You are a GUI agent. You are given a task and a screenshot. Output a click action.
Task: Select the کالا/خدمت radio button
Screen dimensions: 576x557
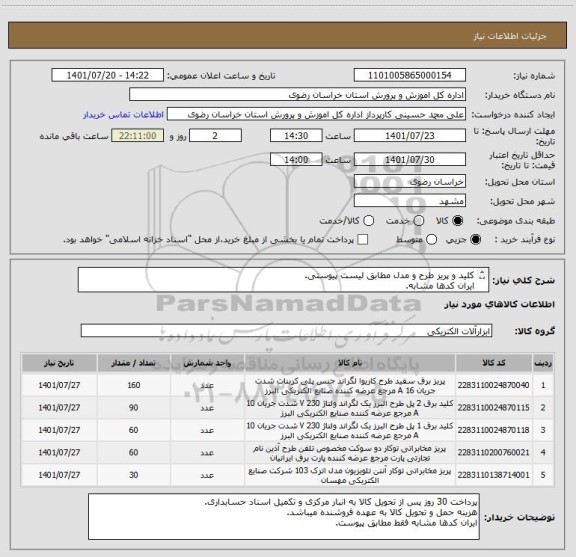pos(368,221)
